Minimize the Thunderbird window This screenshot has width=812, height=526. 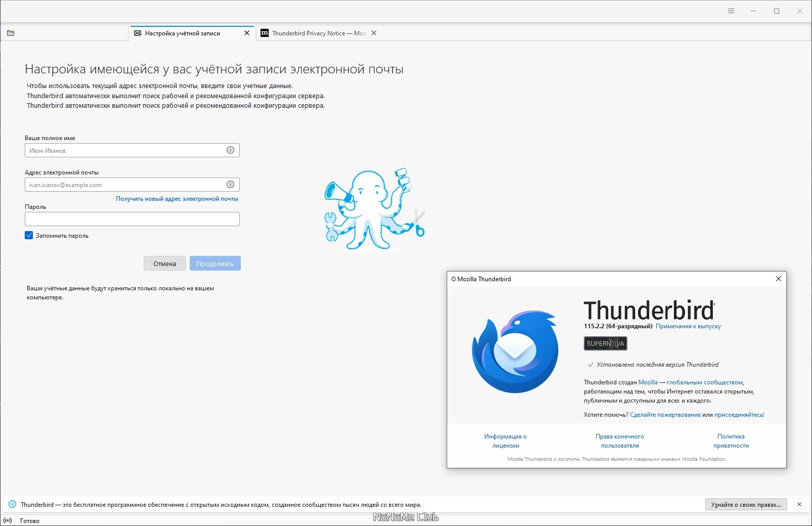click(x=753, y=11)
